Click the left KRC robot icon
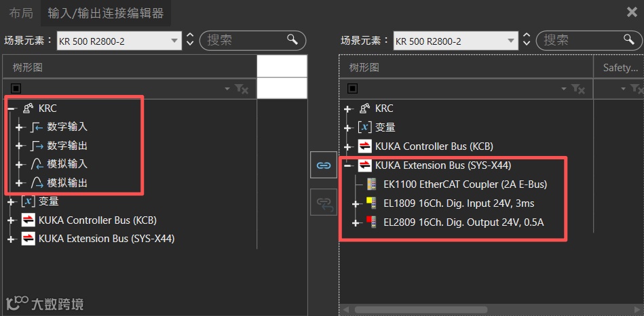Image resolution: width=644 pixels, height=316 pixels. [x=28, y=108]
